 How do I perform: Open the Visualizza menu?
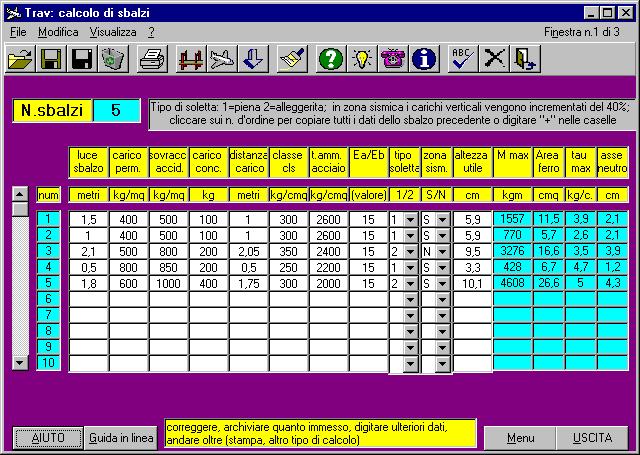click(112, 32)
